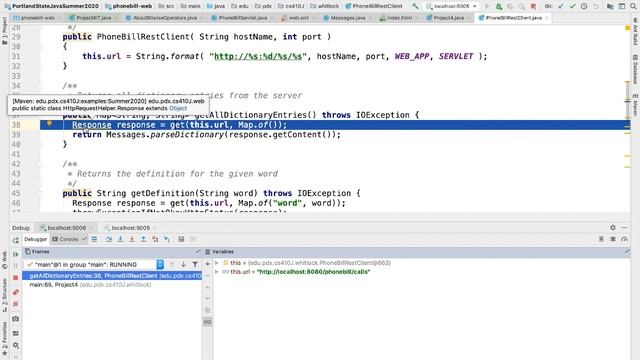Click the Build project hammer icon
Viewport: 640px width, 360px height.
tap(416, 6)
